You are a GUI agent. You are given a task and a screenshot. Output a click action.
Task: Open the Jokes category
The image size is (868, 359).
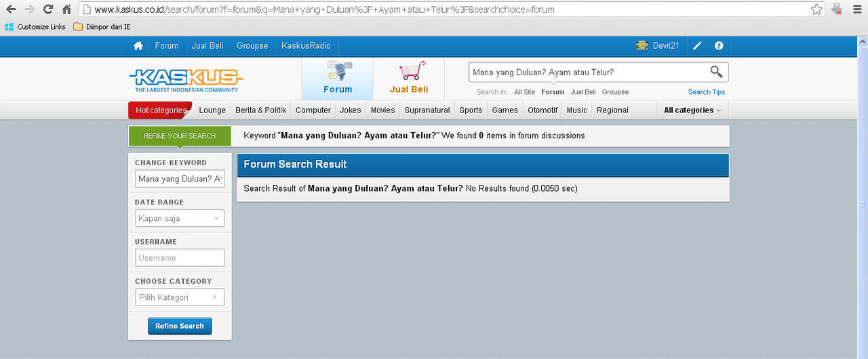pos(351,110)
